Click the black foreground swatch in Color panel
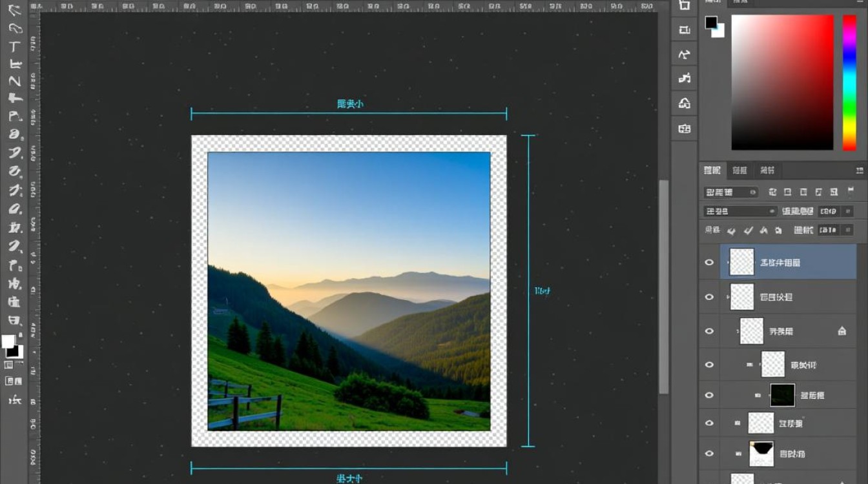 click(x=711, y=23)
